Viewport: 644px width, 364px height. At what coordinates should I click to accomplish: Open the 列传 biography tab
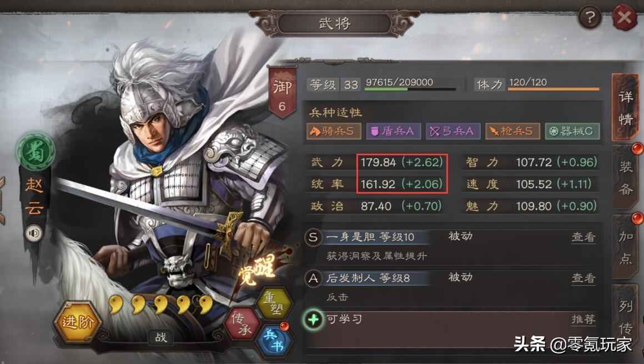626,317
